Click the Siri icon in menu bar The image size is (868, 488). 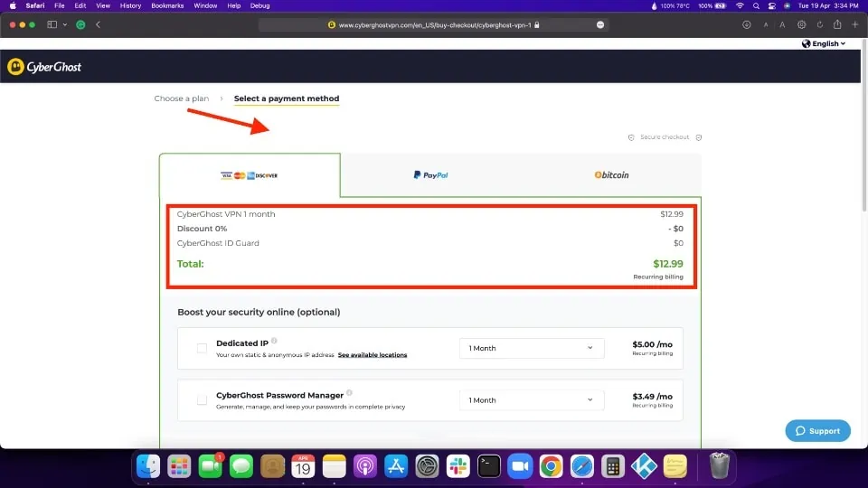click(787, 5)
